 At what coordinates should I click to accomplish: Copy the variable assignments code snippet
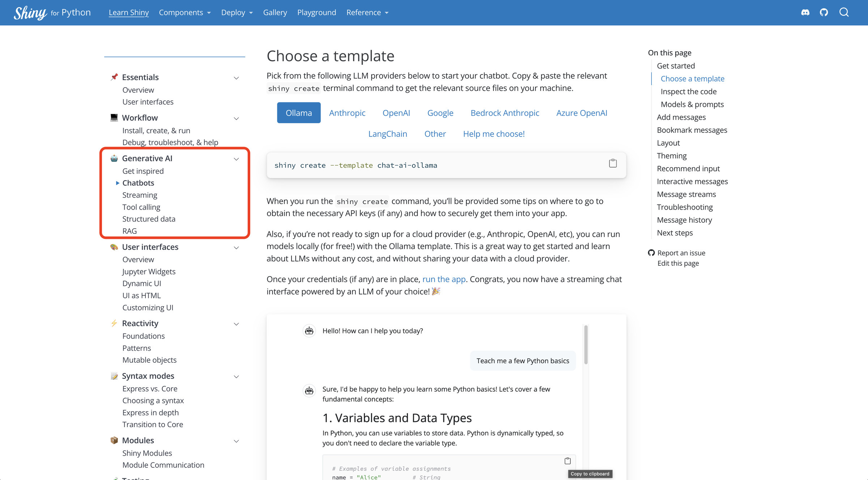(x=567, y=460)
